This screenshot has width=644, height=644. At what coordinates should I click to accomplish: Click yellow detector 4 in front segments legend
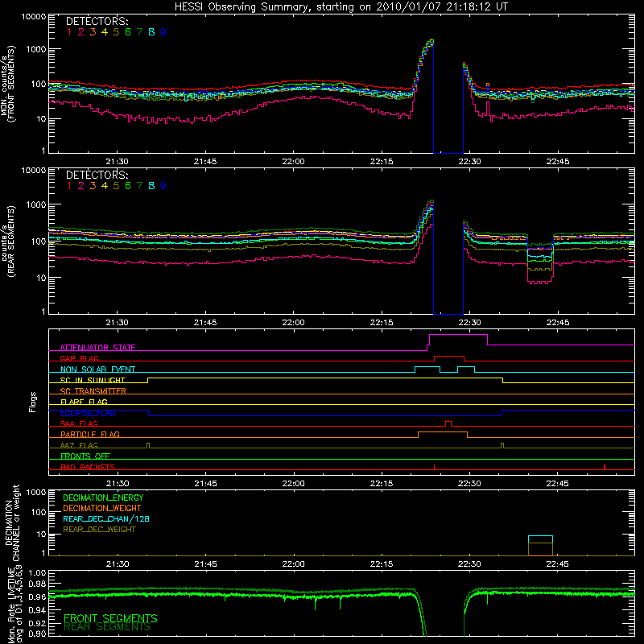(x=105, y=32)
